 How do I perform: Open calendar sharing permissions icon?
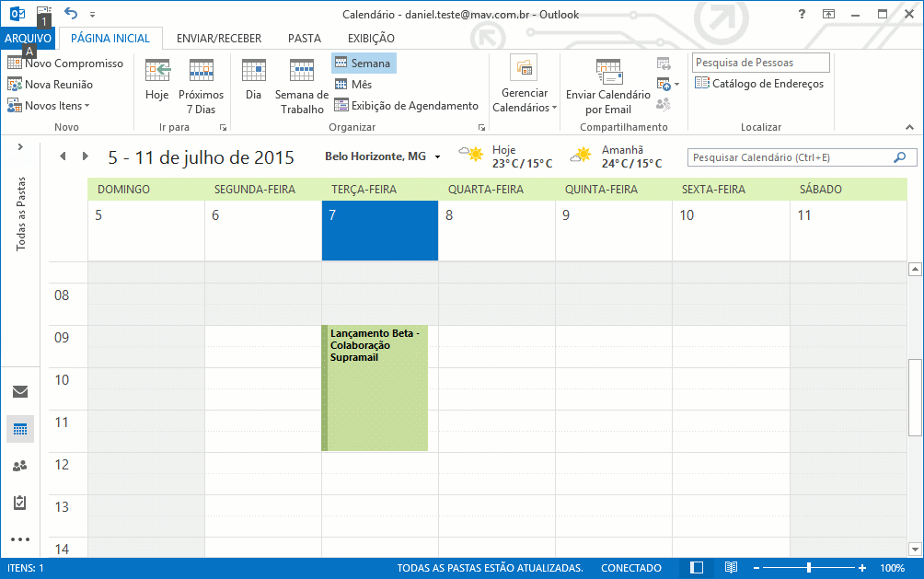point(664,104)
